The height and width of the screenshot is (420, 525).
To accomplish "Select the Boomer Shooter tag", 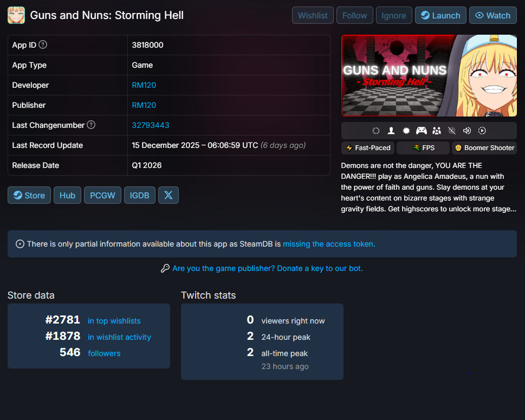I will [484, 148].
